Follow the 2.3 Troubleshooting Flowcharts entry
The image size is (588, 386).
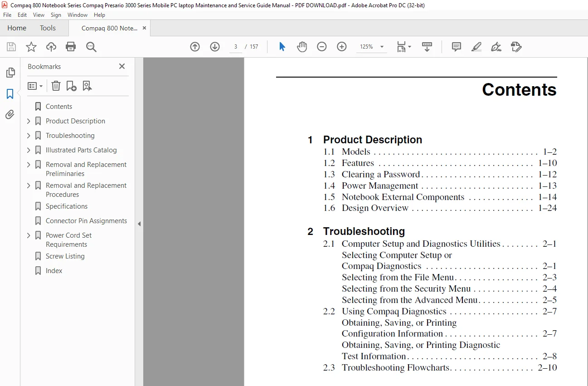point(440,368)
